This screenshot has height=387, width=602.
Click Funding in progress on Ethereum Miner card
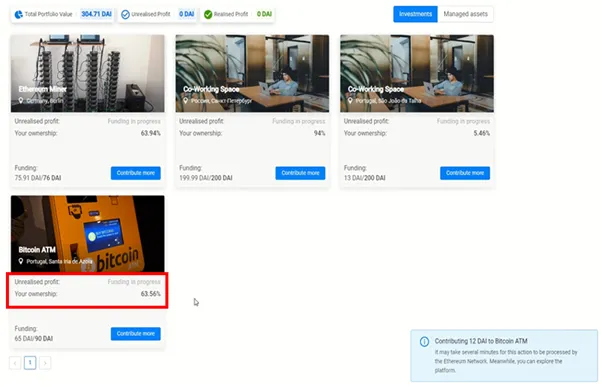pyautogui.click(x=134, y=121)
